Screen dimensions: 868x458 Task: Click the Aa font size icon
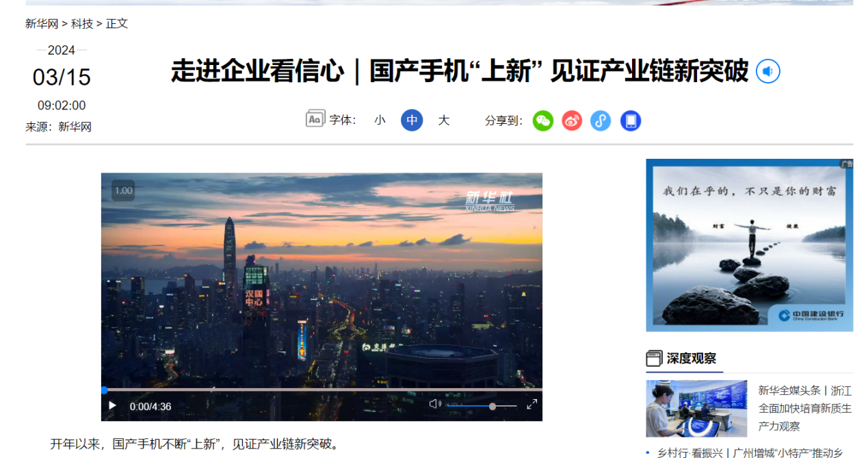coord(315,119)
